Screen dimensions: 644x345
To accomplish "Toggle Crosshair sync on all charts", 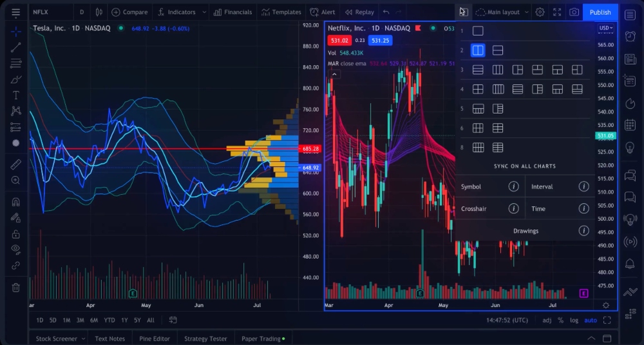I will click(x=474, y=209).
